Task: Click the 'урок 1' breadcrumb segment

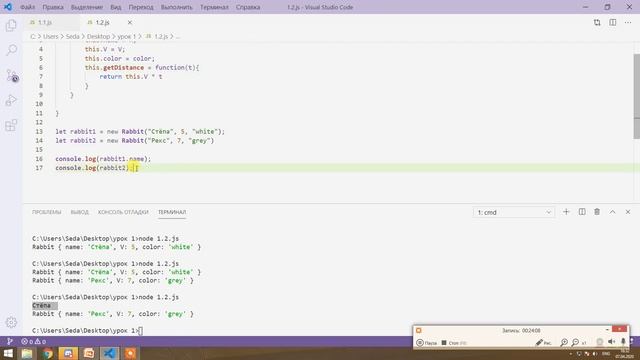Action: pyautogui.click(x=127, y=37)
